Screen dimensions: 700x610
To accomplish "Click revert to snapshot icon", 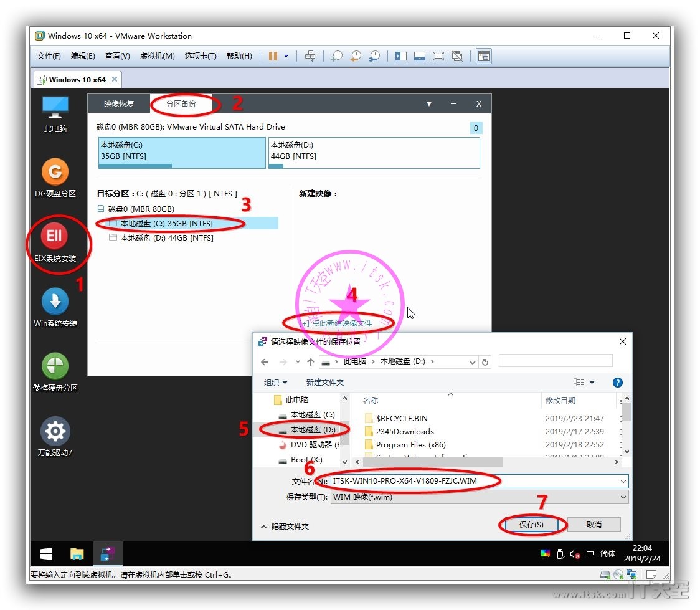I will (x=356, y=56).
